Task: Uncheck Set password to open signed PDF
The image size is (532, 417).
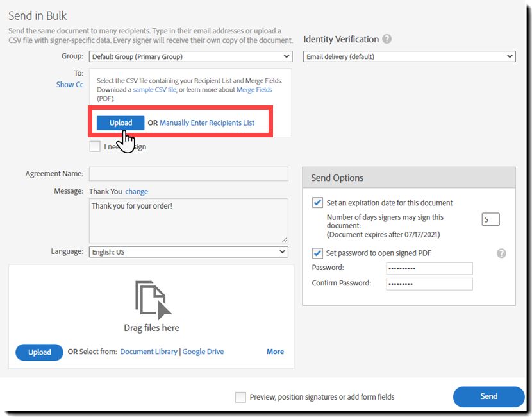Action: [317, 253]
